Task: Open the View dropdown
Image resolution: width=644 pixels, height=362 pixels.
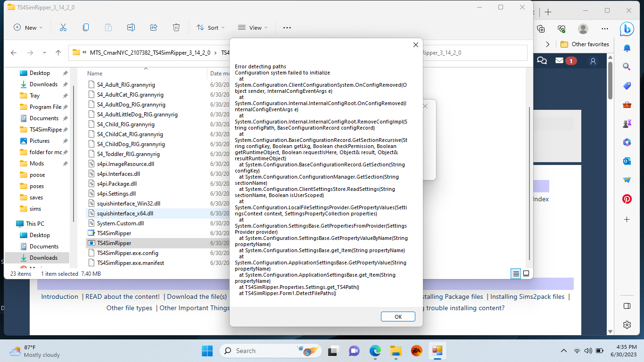Action: point(253,27)
